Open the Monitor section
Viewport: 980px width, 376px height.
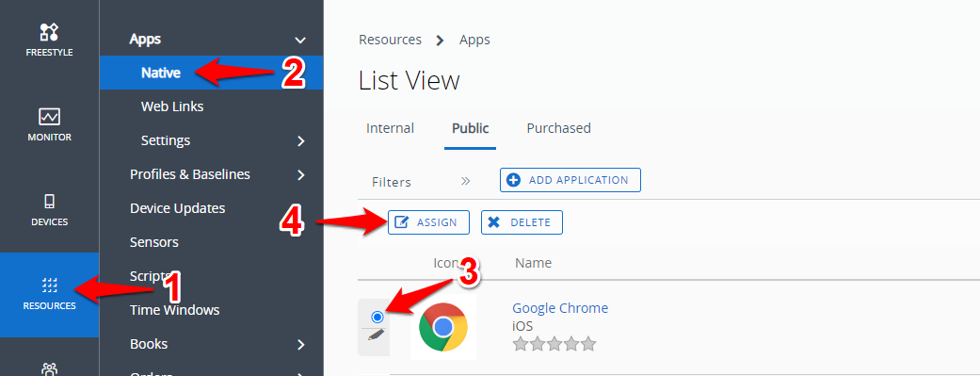49,125
